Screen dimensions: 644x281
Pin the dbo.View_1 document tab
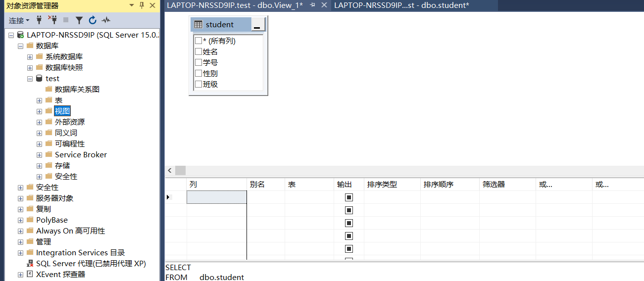coord(312,5)
